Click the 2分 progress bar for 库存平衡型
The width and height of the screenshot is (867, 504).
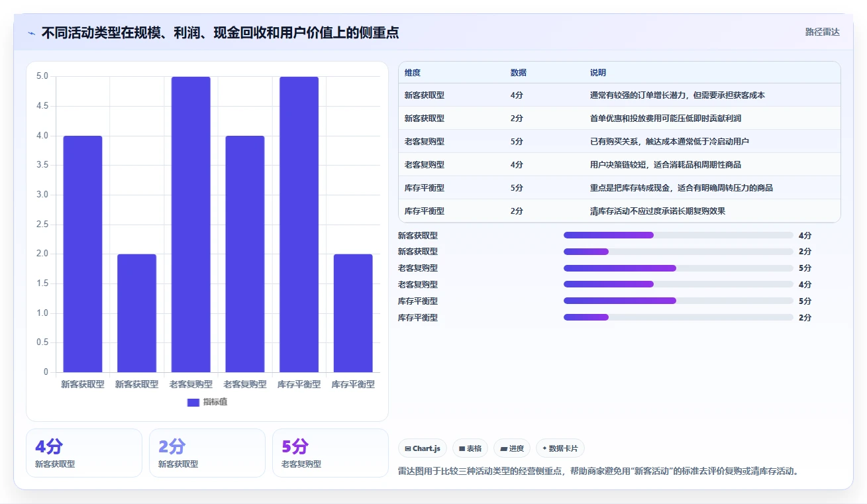[678, 317]
